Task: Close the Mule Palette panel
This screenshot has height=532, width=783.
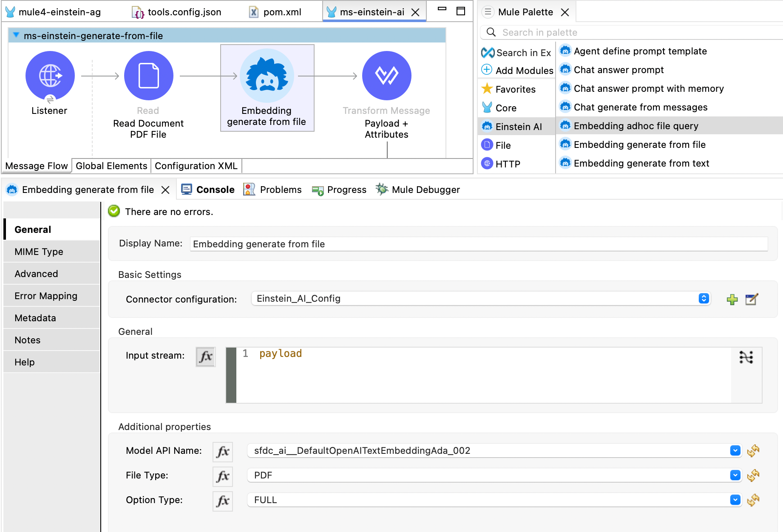Action: [x=565, y=12]
